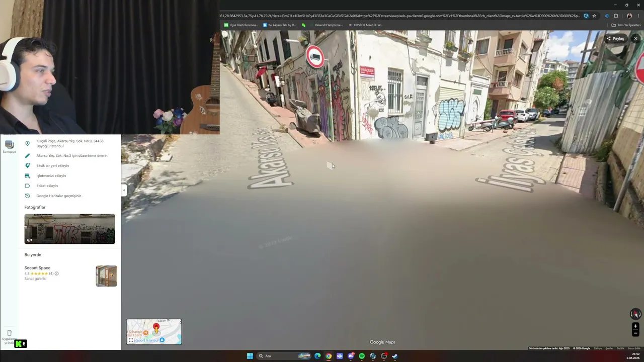Image resolution: width=644 pixels, height=362 pixels.
Task: Open the Tüm Yer İşaretleri folder
Action: coord(626,25)
